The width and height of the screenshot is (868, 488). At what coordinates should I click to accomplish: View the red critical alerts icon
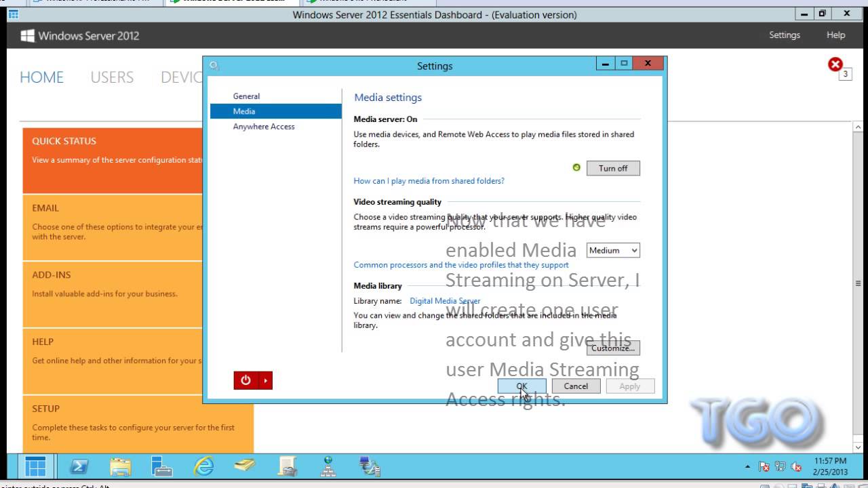pyautogui.click(x=835, y=64)
